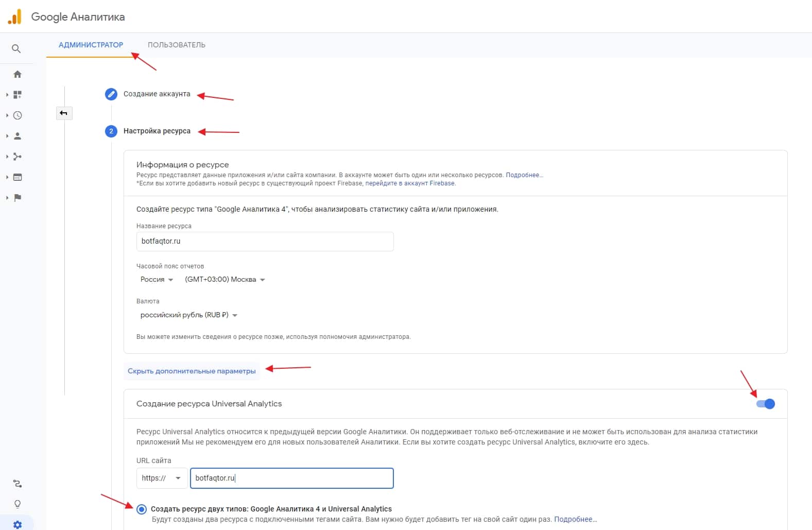Turn off Universal Analytics creation toggle
Image resolution: width=812 pixels, height=530 pixels.
pyautogui.click(x=765, y=404)
